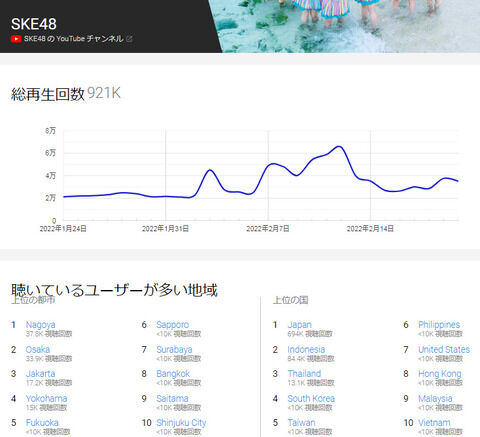Open SKE48 の YouTube チャンネル link

click(73, 39)
